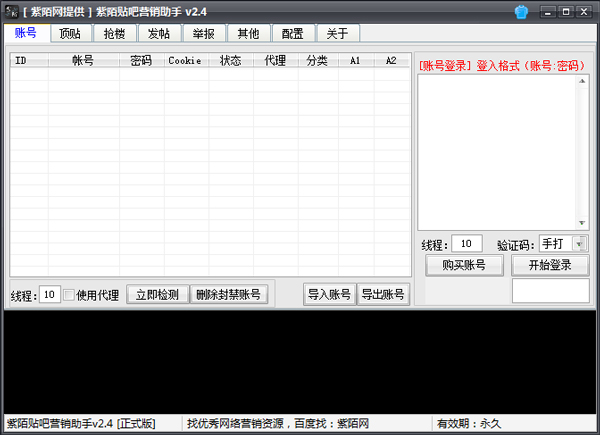Viewport: 600px width, 435px height.
Task: Click the skin shirt icon in title bar
Action: pyautogui.click(x=522, y=11)
